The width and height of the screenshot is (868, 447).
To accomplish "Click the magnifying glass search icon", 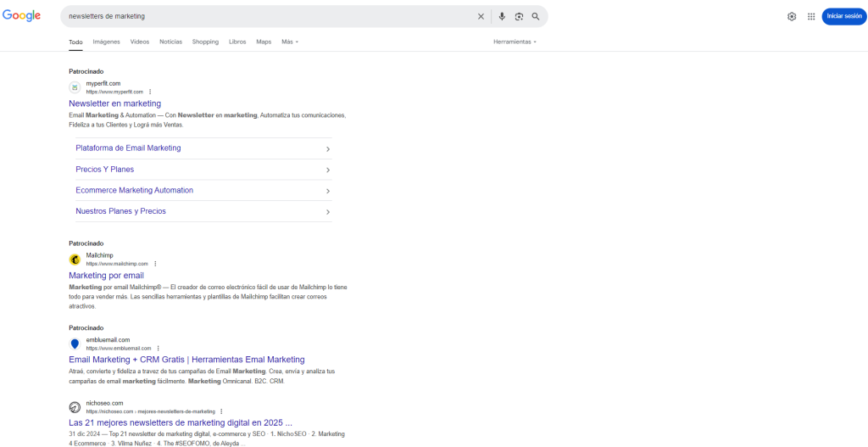I will [x=536, y=16].
